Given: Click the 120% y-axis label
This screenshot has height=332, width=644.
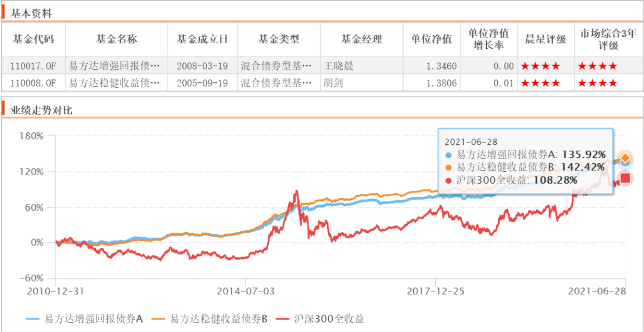Looking at the screenshot, I should [32, 172].
